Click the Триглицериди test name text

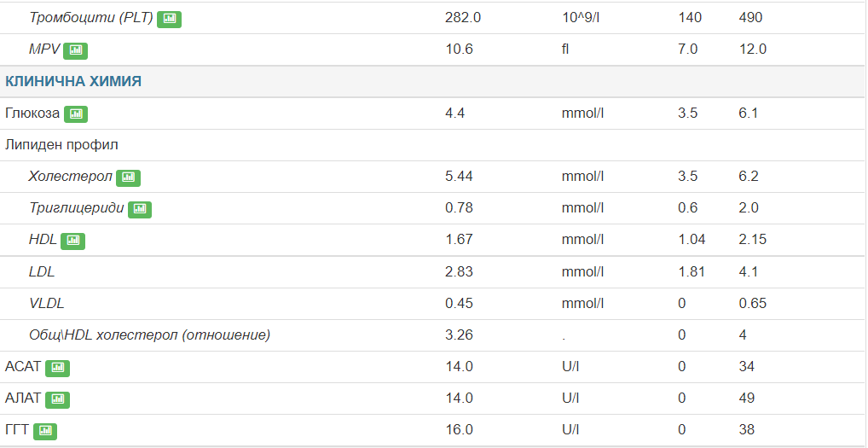[76, 208]
